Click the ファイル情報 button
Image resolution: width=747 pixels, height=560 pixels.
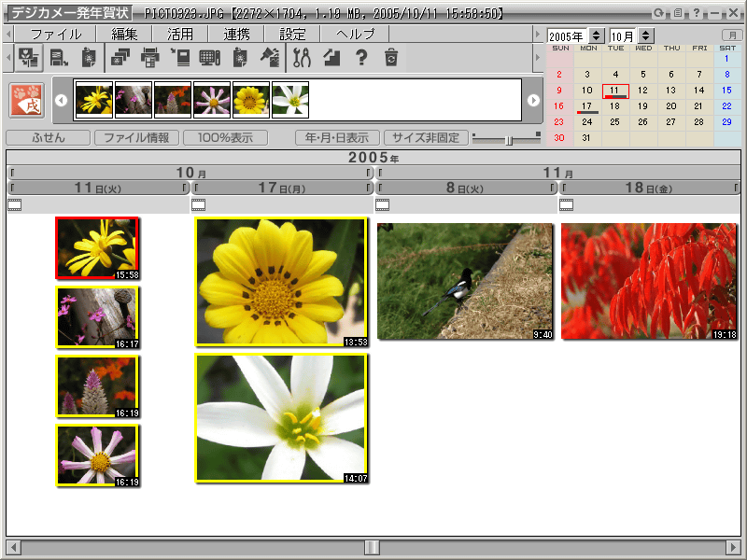click(136, 138)
